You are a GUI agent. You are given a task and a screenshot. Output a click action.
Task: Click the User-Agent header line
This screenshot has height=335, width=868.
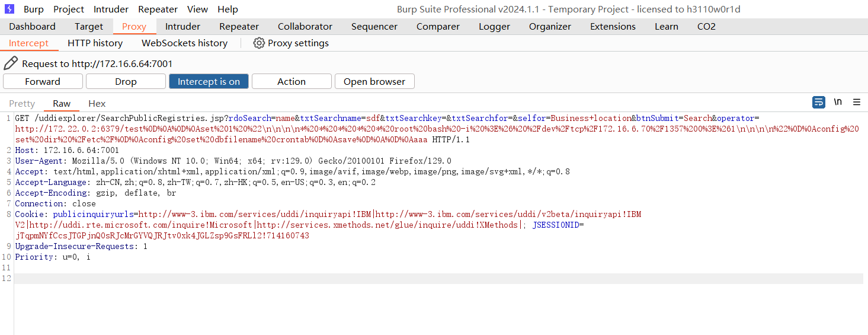(233, 161)
